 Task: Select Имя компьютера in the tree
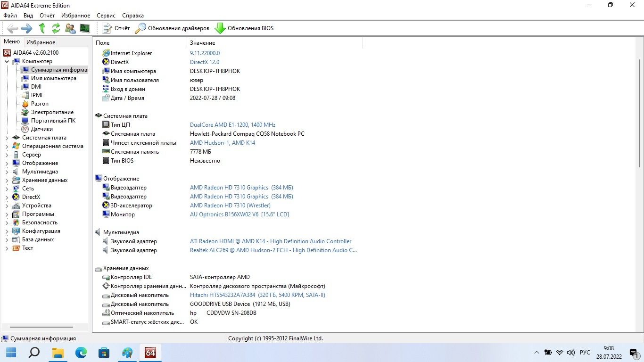pos(53,78)
